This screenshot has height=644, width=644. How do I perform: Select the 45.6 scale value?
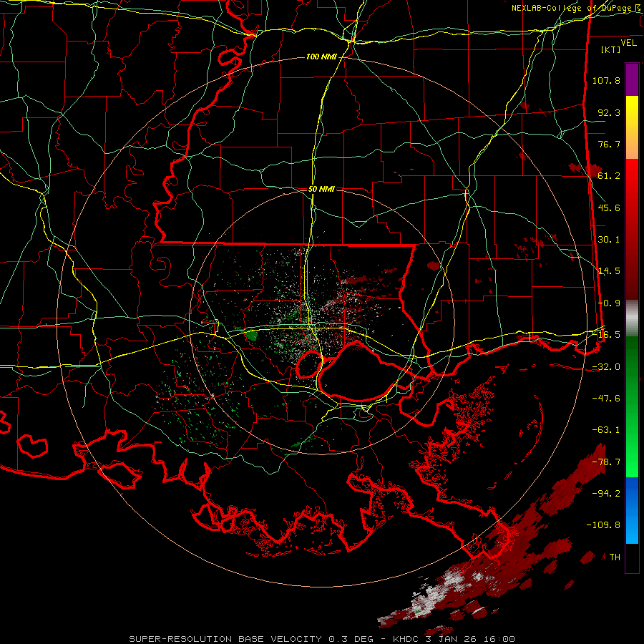tap(609, 208)
